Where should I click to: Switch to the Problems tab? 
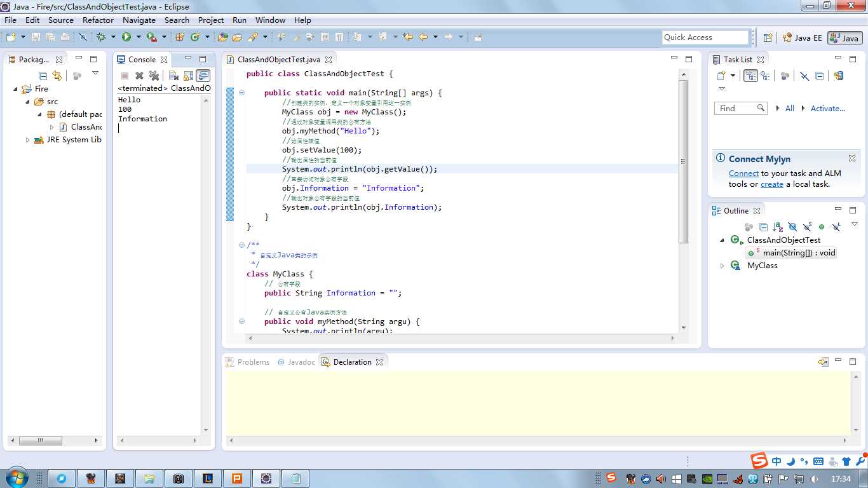247,362
